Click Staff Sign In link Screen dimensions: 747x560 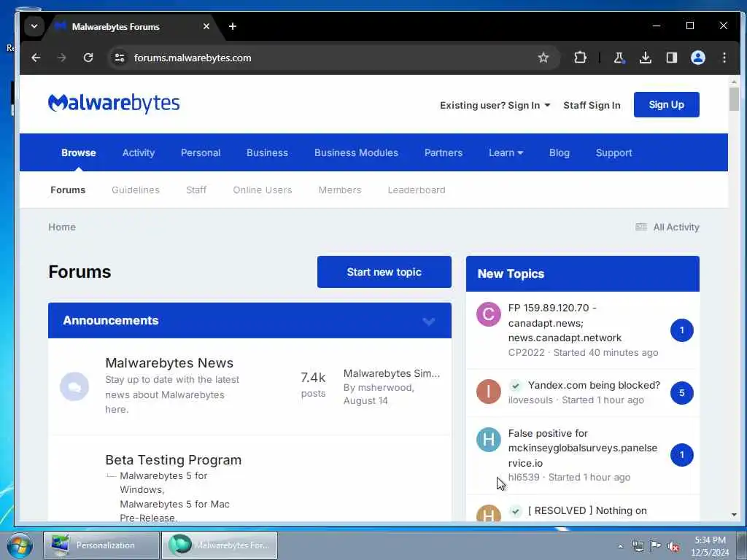point(592,105)
